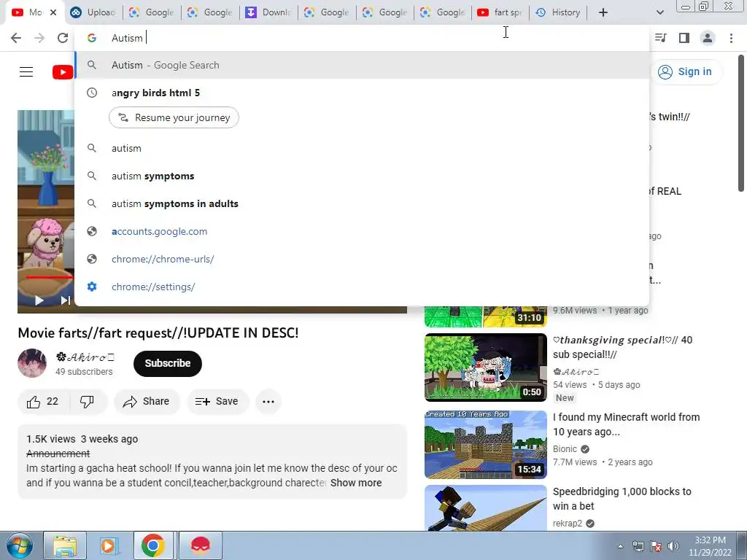Go back with the browser back arrow

(x=16, y=38)
